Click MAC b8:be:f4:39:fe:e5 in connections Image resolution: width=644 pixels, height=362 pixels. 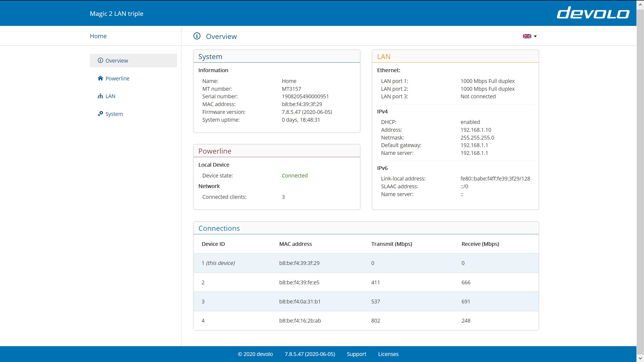[x=299, y=282]
